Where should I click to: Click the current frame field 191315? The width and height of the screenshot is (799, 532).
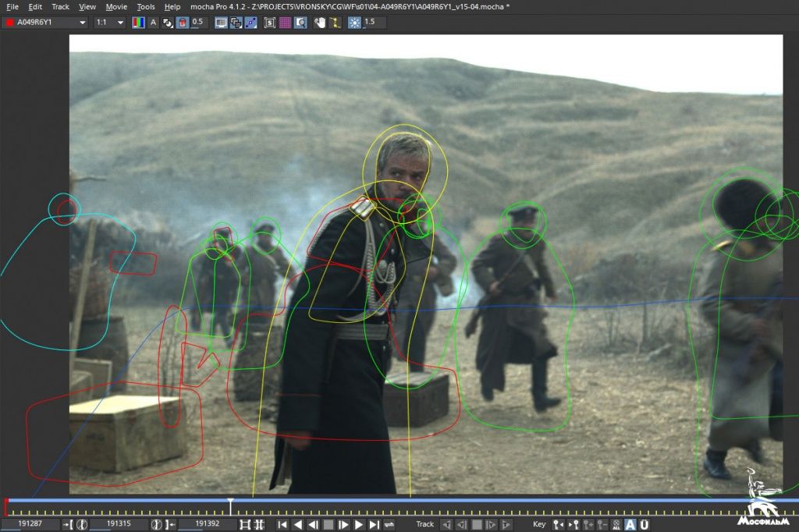(x=119, y=524)
